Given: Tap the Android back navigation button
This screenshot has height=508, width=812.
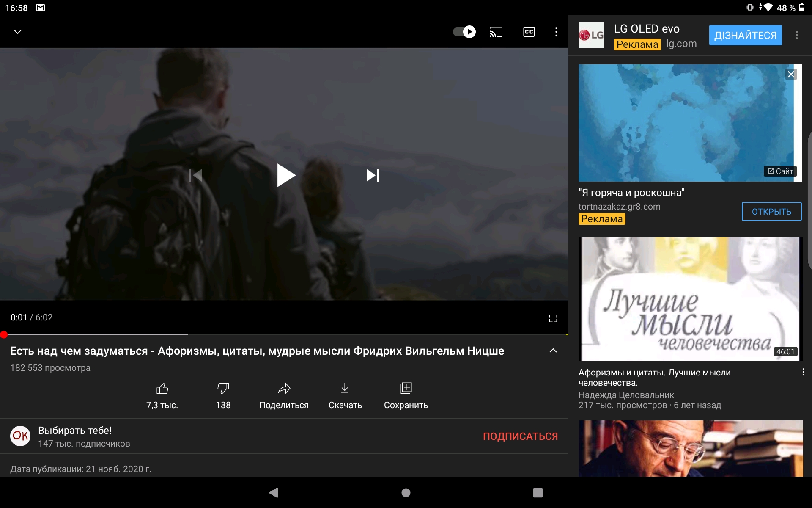Looking at the screenshot, I should tap(274, 492).
